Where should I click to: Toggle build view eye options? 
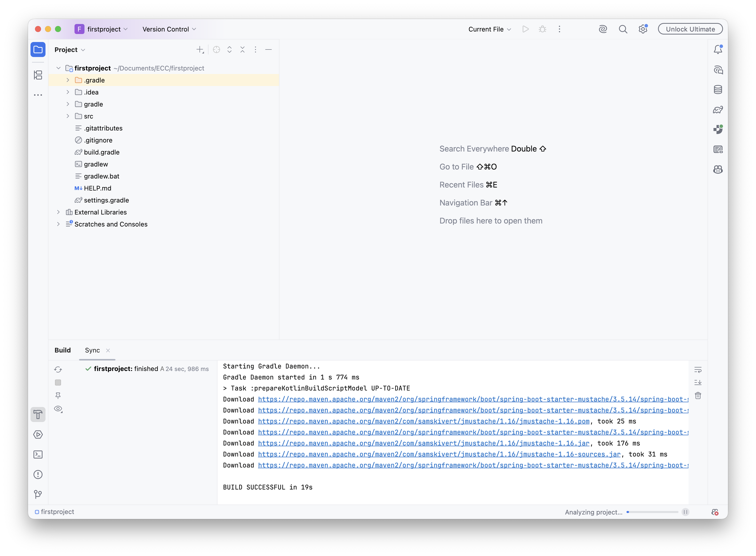pos(58,409)
